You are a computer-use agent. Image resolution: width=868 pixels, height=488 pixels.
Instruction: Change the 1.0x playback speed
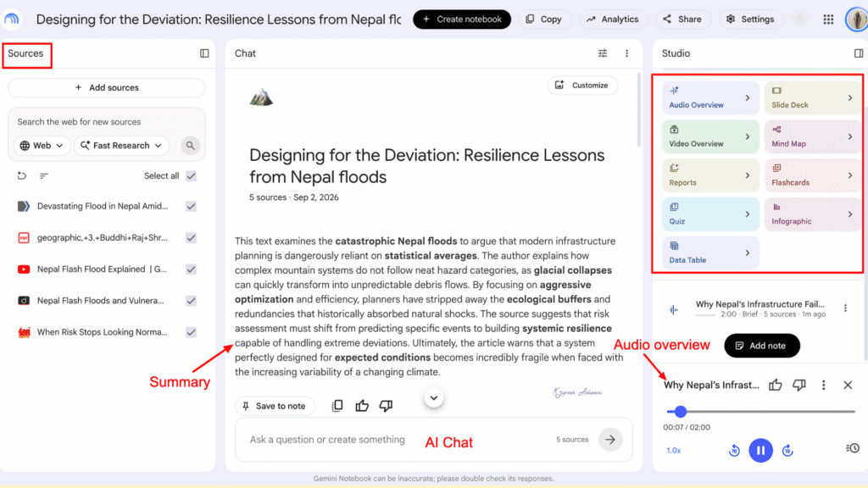674,451
